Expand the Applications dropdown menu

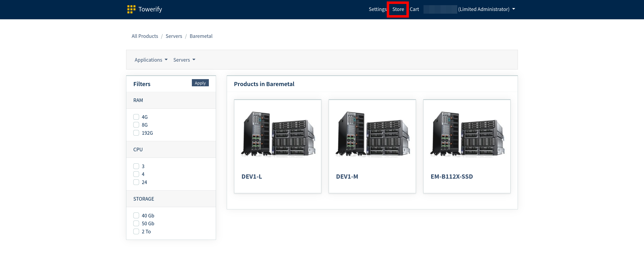pyautogui.click(x=151, y=60)
